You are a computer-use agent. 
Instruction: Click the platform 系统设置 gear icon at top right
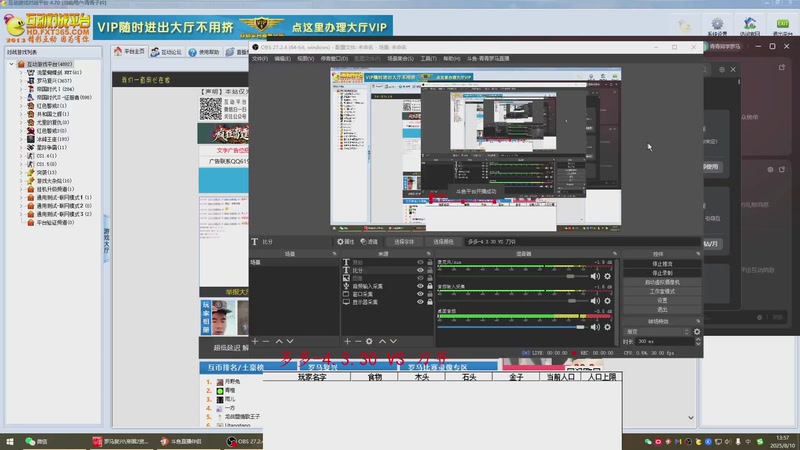pos(717,26)
